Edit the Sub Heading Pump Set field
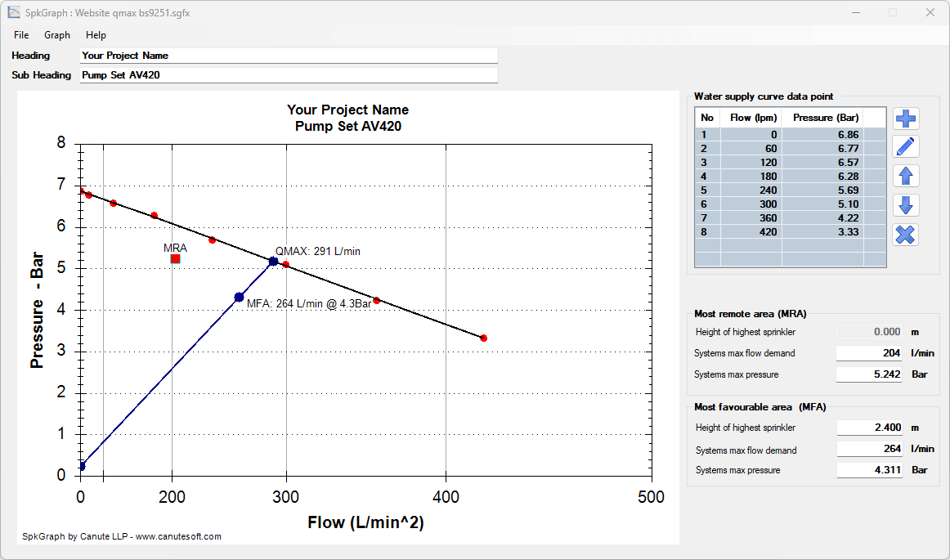Screen dimensions: 950x560 coord(288,74)
